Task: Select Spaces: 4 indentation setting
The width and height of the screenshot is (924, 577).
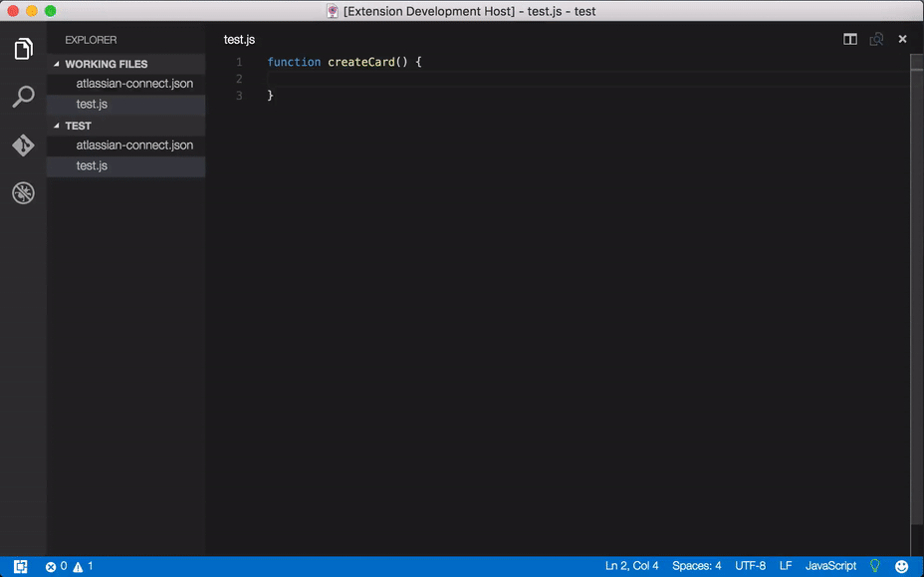Action: pyautogui.click(x=696, y=566)
